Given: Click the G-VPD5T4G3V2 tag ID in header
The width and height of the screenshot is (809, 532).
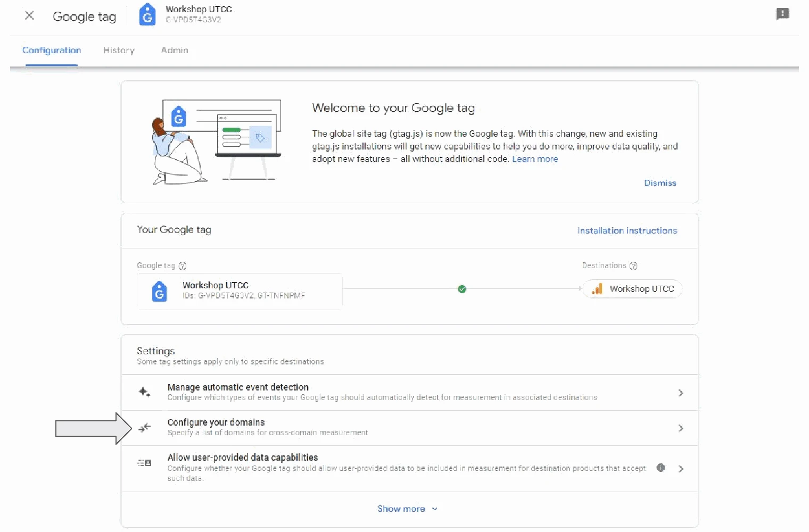Looking at the screenshot, I should (193, 20).
